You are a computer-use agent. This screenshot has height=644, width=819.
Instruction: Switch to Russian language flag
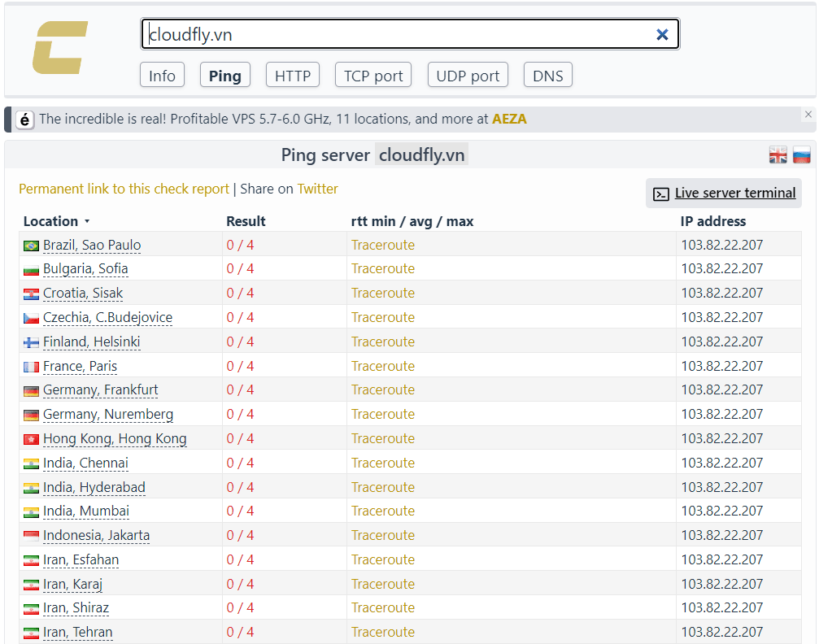point(801,155)
